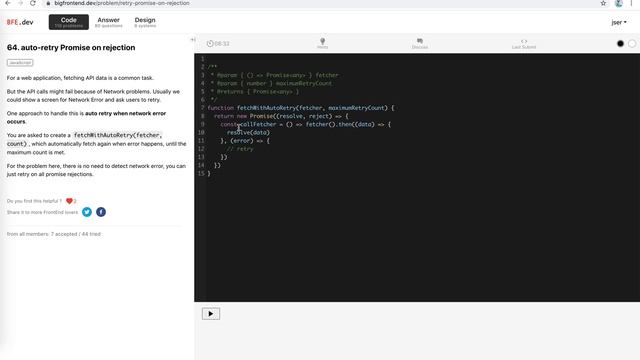Click the browser back arrow
Image resolution: width=640 pixels, height=360 pixels.
(x=8, y=3)
